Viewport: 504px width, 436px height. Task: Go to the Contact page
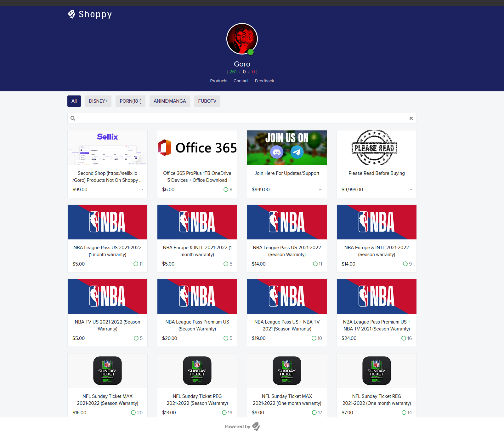click(241, 81)
